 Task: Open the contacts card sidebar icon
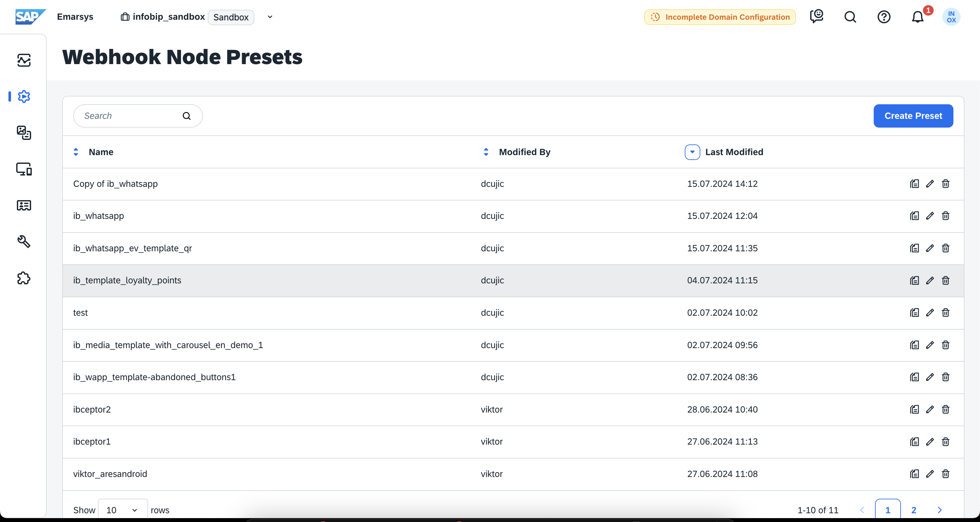click(x=24, y=205)
